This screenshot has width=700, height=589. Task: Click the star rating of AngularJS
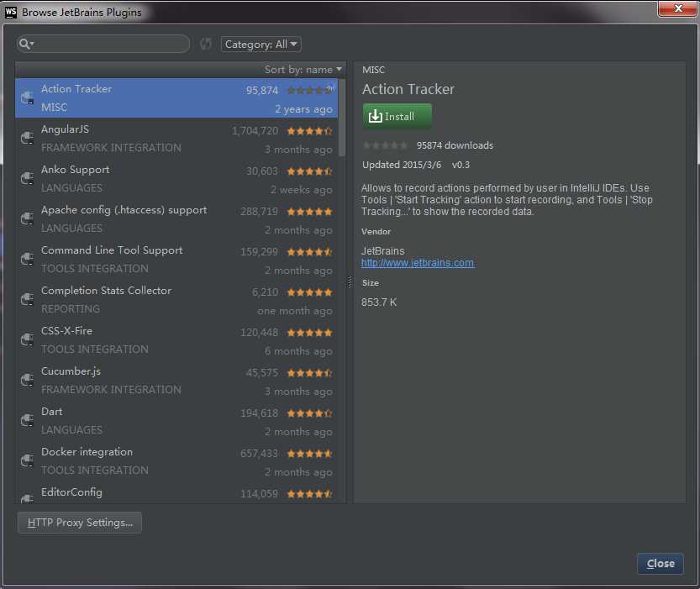coord(309,131)
